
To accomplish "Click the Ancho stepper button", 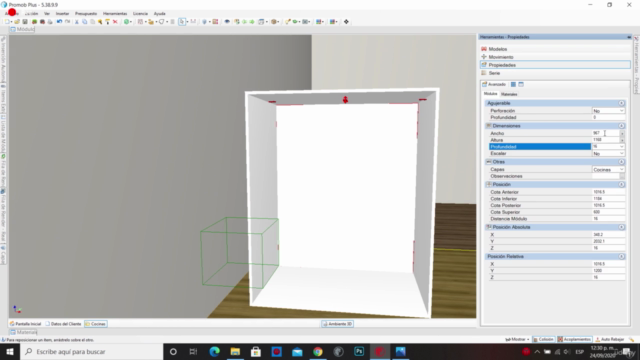I will pos(622,133).
